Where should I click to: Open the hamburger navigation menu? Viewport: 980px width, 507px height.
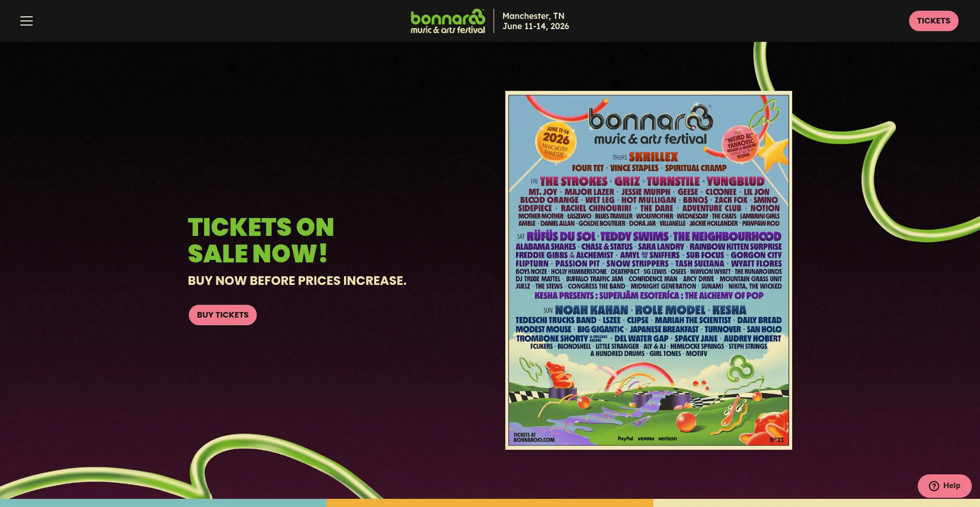click(x=27, y=21)
